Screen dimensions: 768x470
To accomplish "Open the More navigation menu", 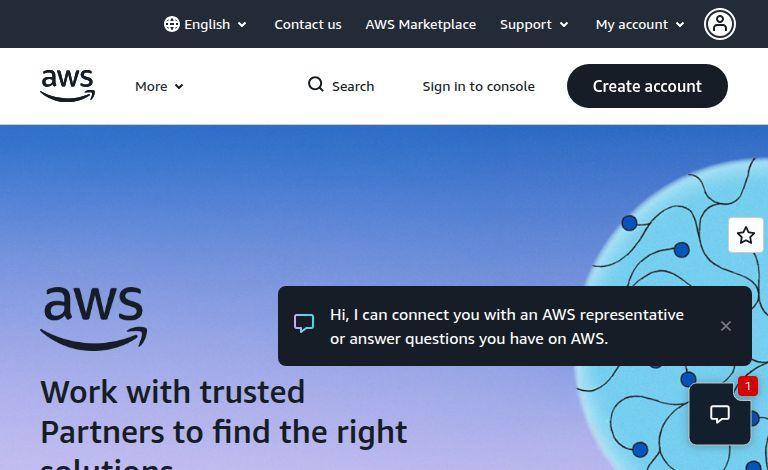I will pos(159,87).
